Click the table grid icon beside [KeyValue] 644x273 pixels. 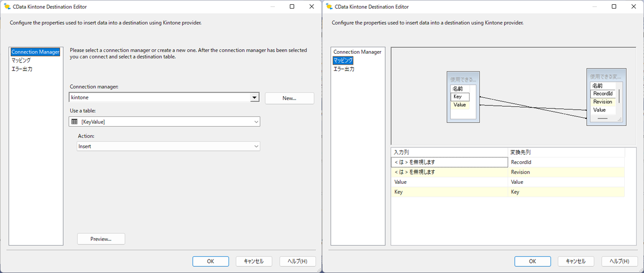coord(74,122)
